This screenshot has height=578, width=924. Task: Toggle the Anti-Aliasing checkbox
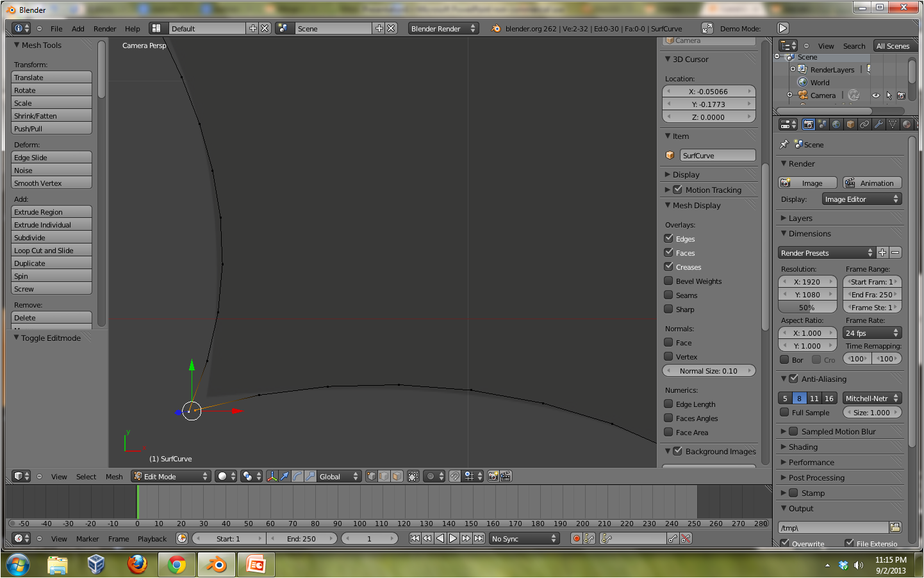pyautogui.click(x=793, y=379)
